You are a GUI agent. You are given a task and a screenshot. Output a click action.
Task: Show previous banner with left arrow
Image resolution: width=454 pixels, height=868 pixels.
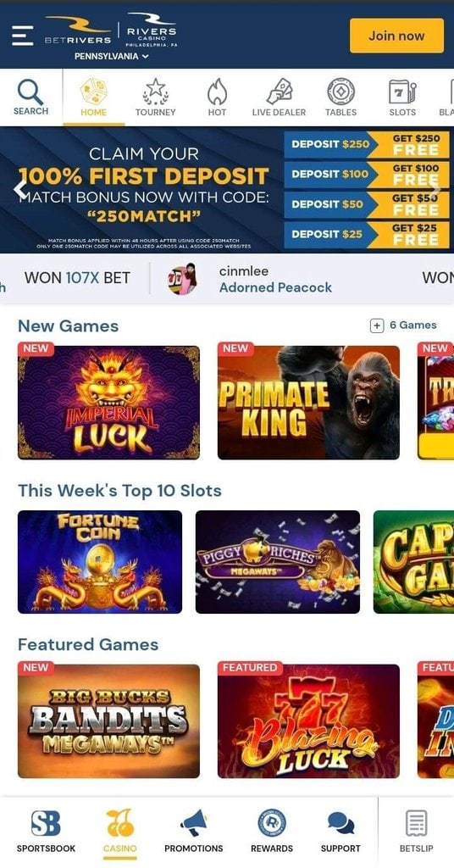(x=20, y=190)
